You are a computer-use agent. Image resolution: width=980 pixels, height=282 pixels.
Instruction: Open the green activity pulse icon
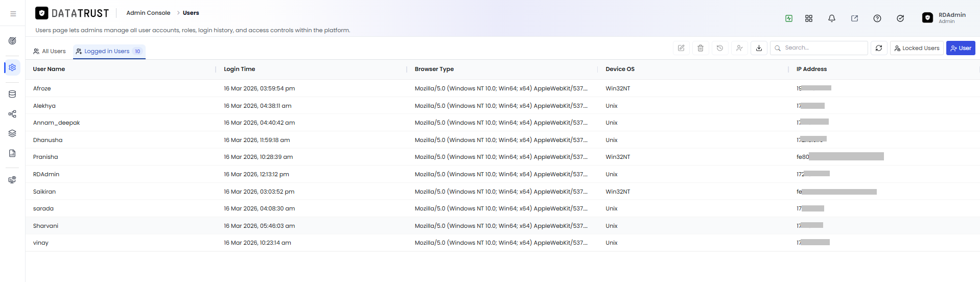click(x=789, y=18)
